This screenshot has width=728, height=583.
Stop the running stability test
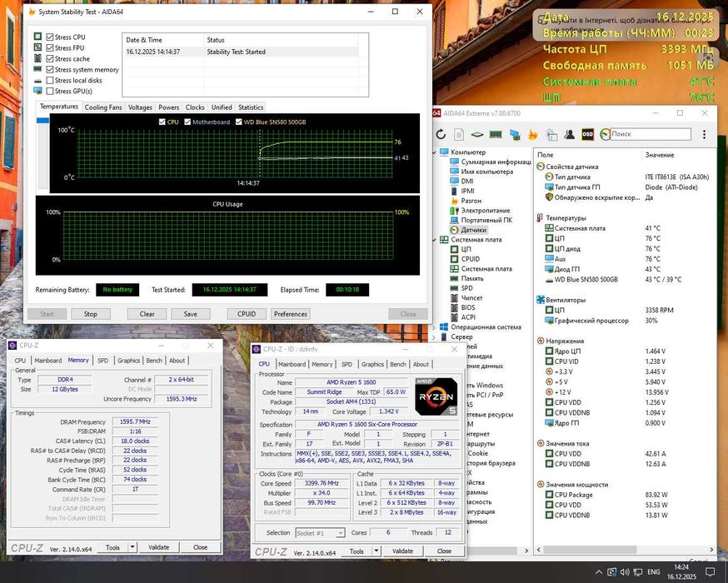click(x=91, y=314)
